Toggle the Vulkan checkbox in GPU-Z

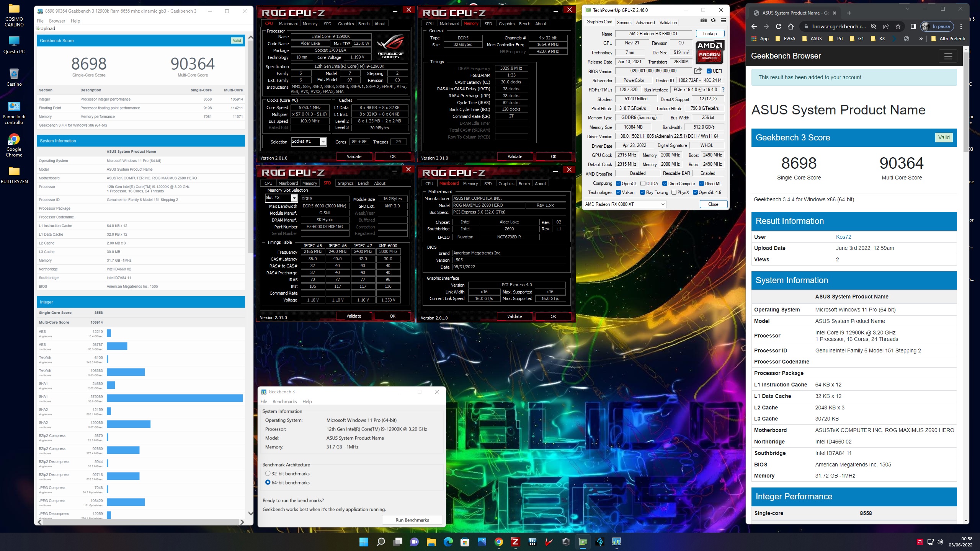[618, 192]
